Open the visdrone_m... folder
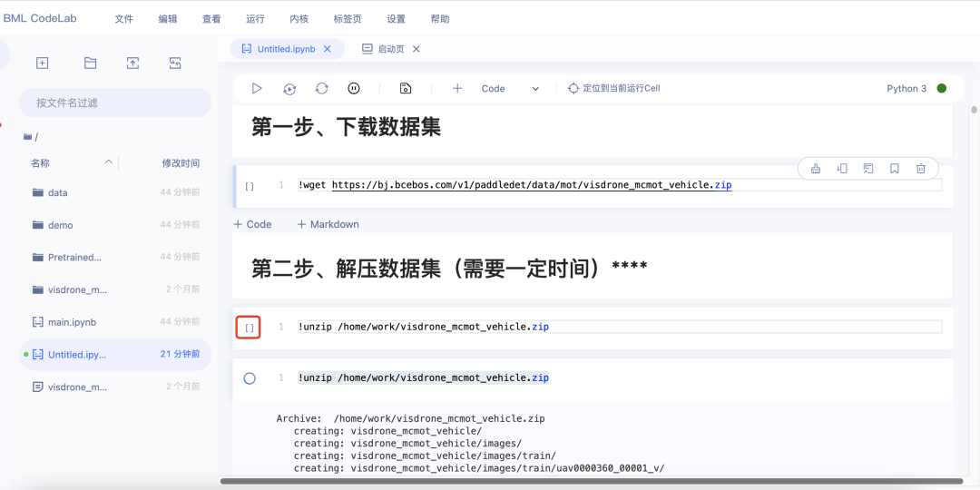980x490 pixels. coord(115,289)
